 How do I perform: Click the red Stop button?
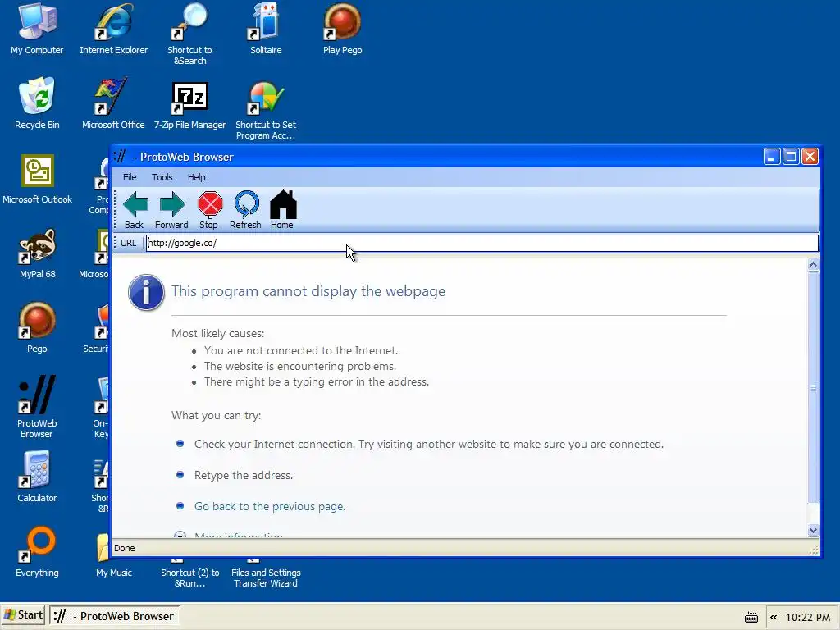click(x=209, y=210)
